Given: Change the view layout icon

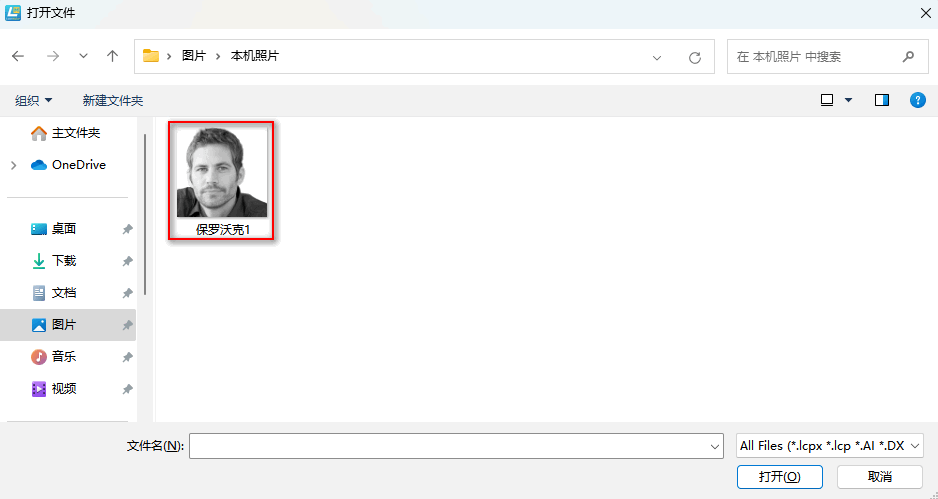Looking at the screenshot, I should click(827, 100).
